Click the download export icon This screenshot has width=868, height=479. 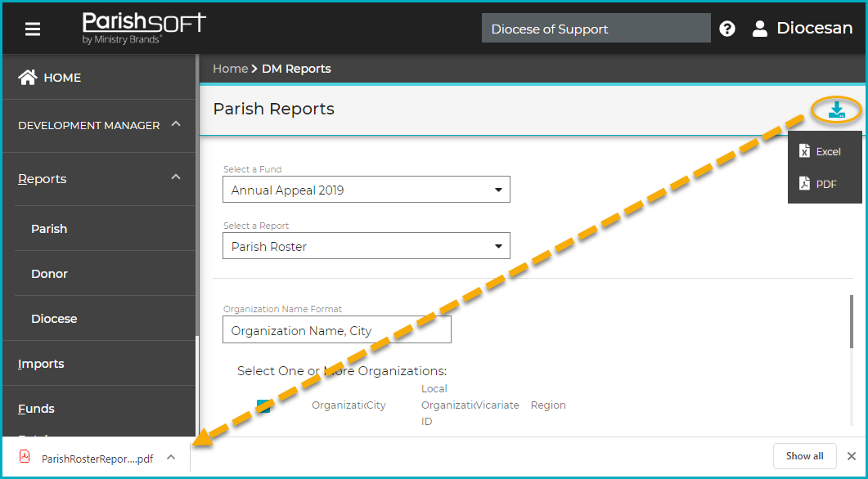836,110
